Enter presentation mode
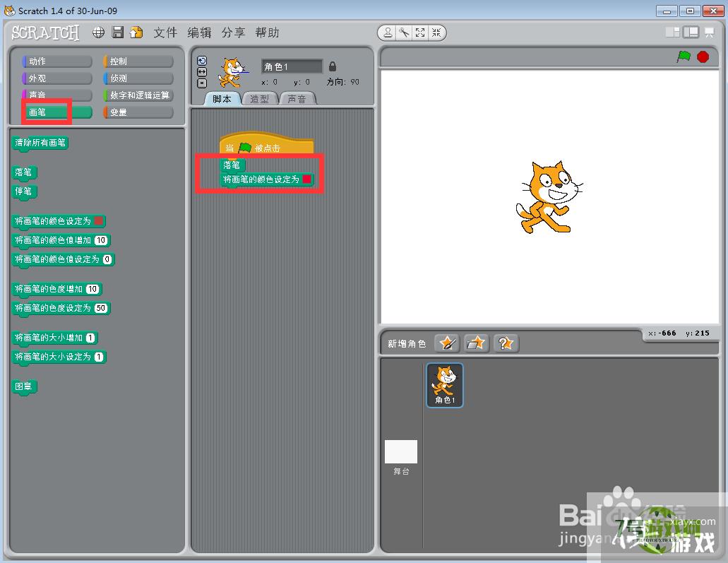The image size is (728, 563). pyautogui.click(x=709, y=32)
